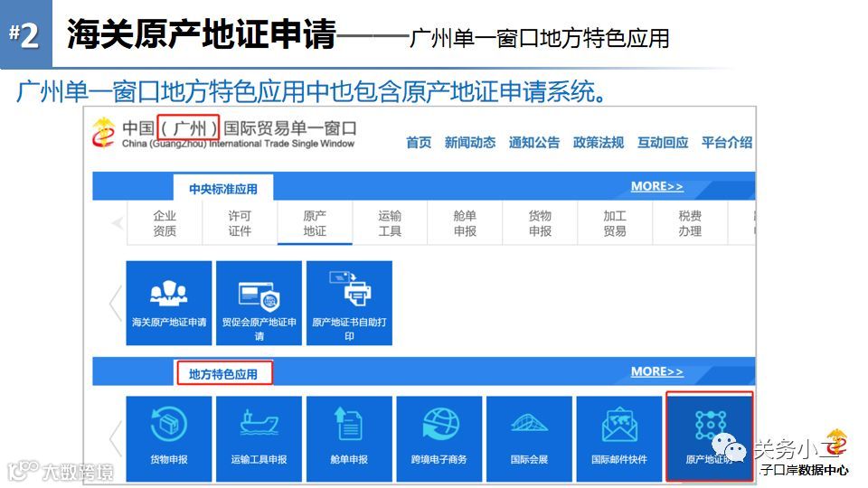The height and width of the screenshot is (488, 868).
Task: Click left chevron beside 海关原产地证申请 tiles
Action: (x=115, y=304)
